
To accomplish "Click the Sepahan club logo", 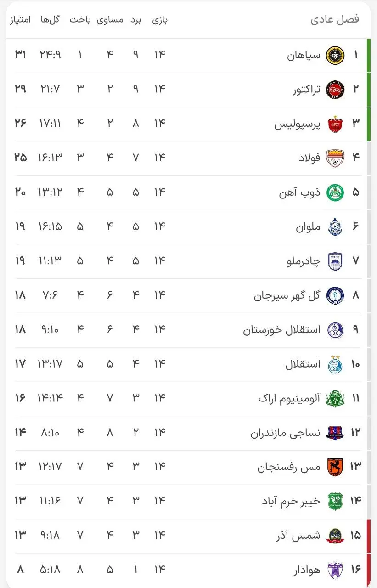I will tap(335, 55).
